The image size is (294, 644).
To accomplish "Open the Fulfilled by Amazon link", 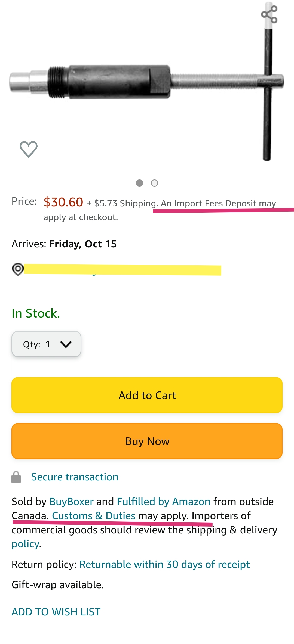I will point(164,502).
